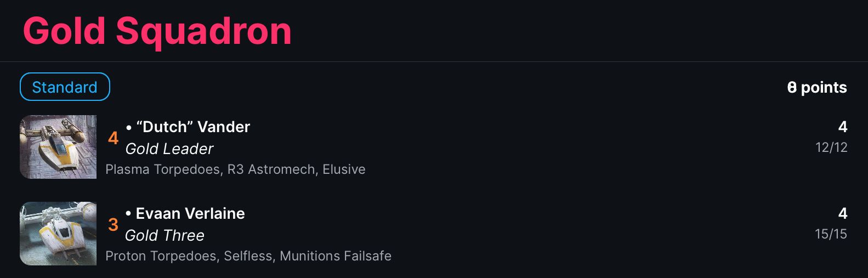Click the 12/12 loadout value

coord(831,147)
